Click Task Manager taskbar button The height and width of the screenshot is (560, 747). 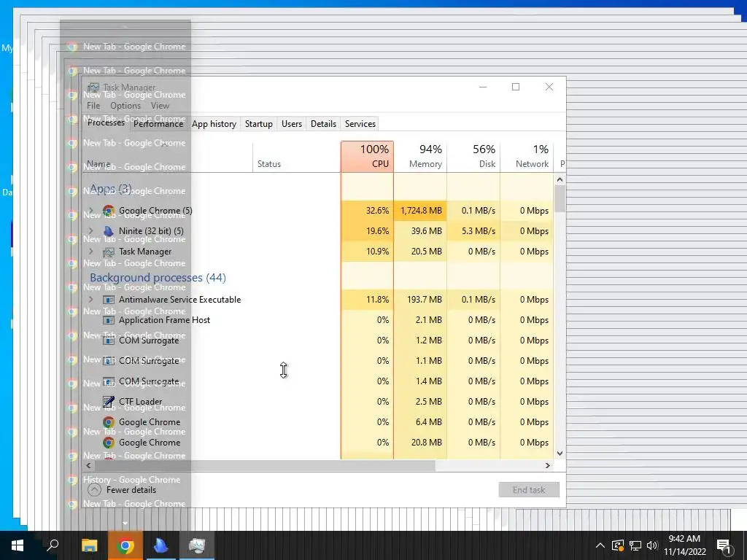click(x=197, y=545)
